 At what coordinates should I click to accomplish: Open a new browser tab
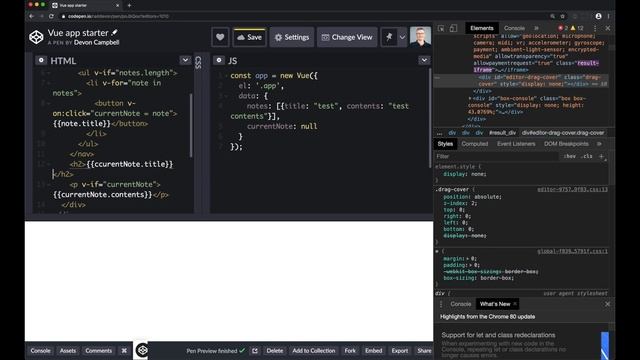[129, 5]
